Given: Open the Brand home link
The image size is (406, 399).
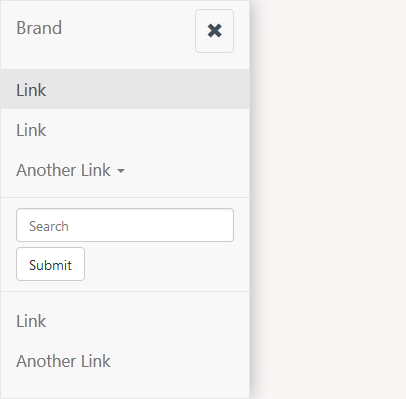Looking at the screenshot, I should [39, 28].
